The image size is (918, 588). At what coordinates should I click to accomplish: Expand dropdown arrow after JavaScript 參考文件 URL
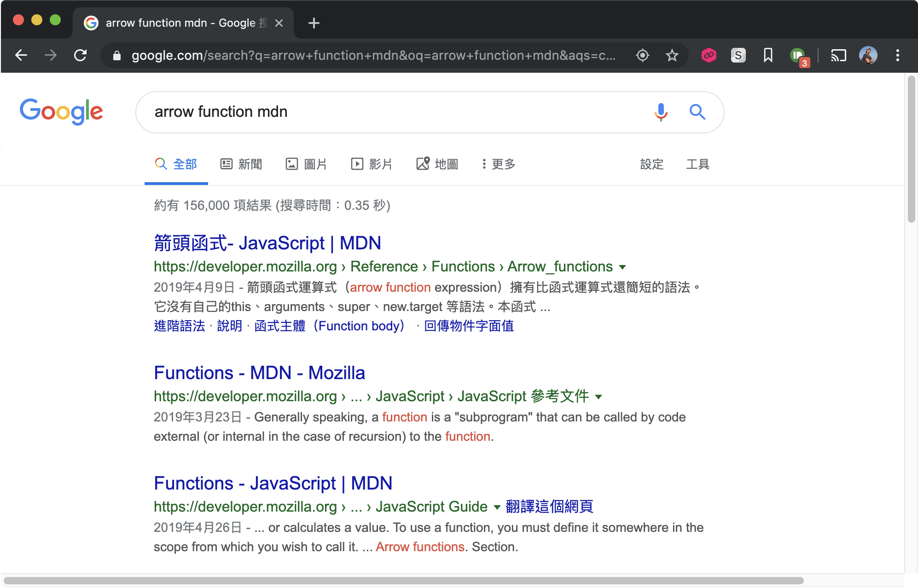(x=598, y=397)
